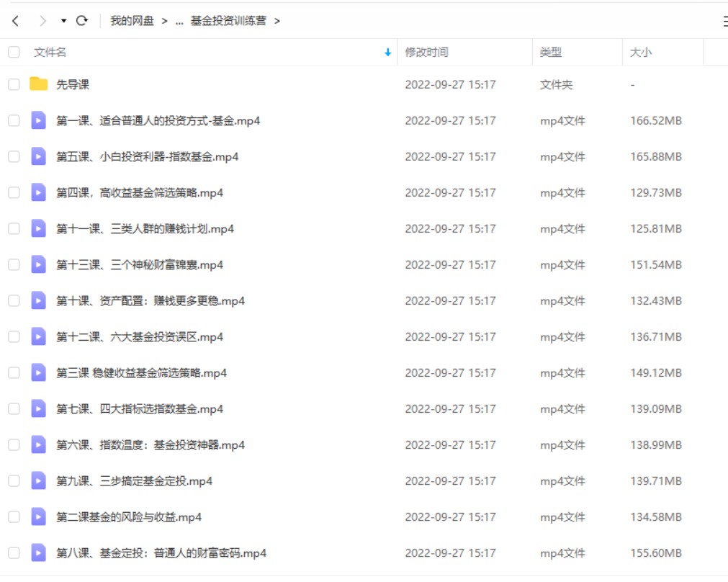Click video icon of 第十二课 file
This screenshot has height=582, width=728.
point(39,336)
